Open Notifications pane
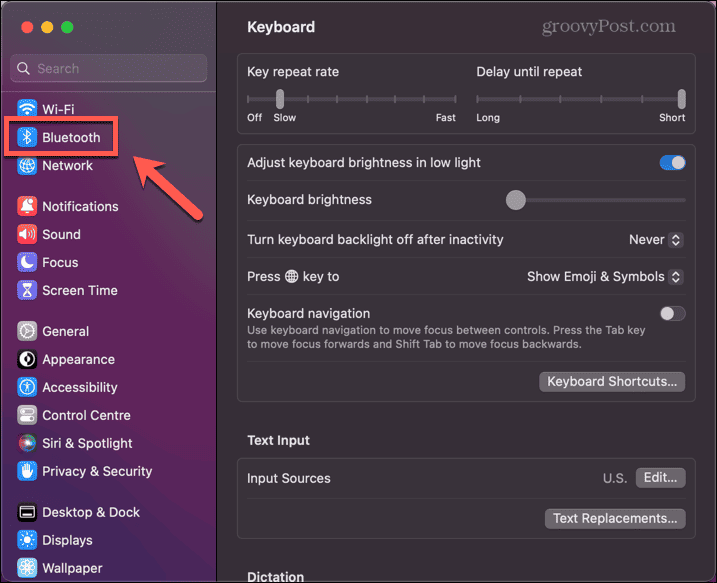717x583 pixels. pyautogui.click(x=80, y=206)
